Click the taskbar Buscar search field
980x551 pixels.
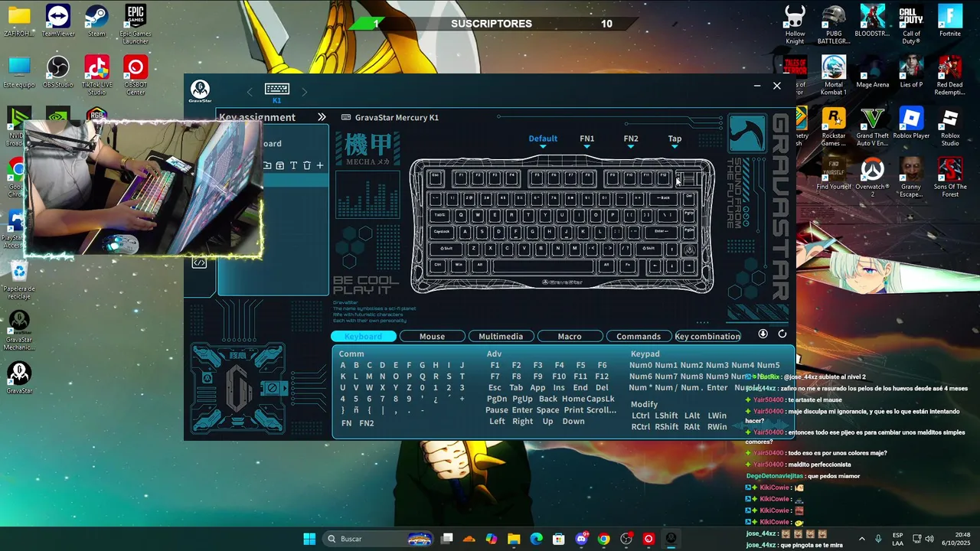point(379,539)
